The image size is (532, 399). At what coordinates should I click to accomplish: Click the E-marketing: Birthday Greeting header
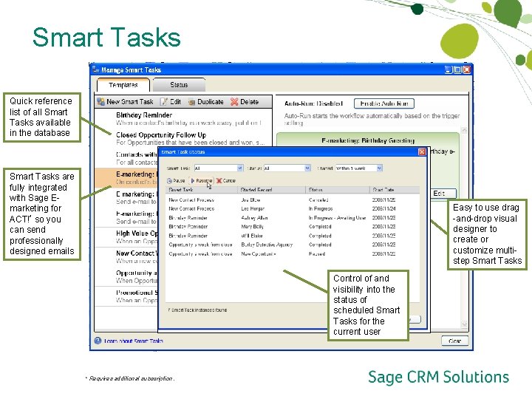coord(368,140)
